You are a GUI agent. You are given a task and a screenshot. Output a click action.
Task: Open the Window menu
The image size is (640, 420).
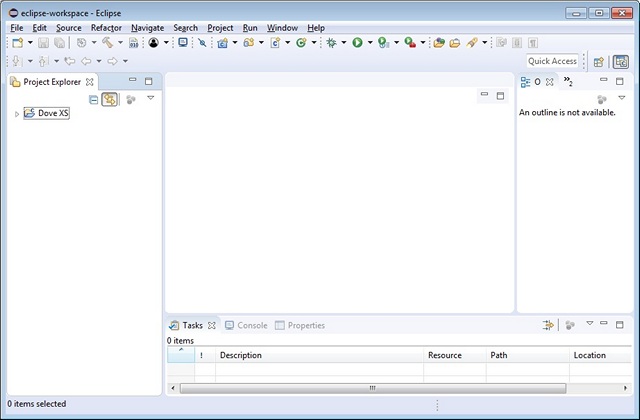pos(282,28)
